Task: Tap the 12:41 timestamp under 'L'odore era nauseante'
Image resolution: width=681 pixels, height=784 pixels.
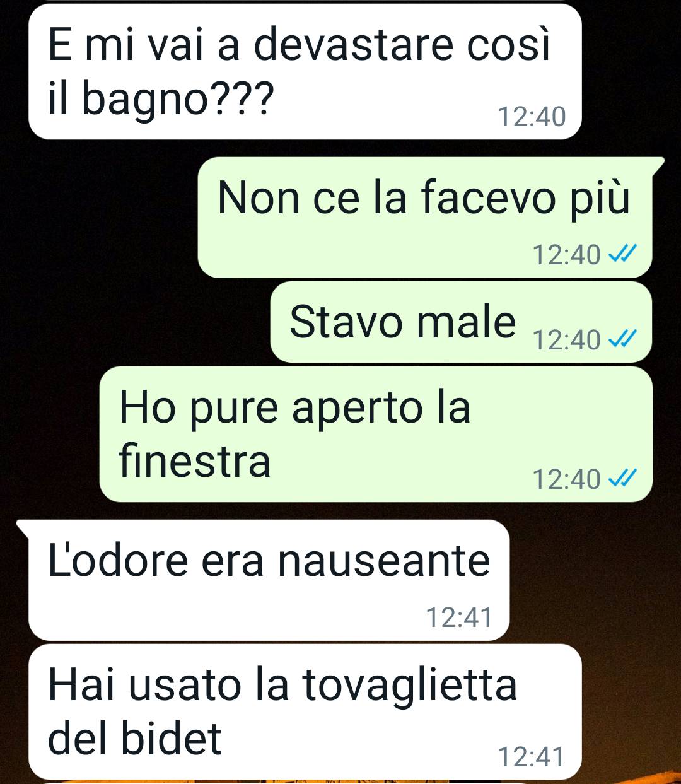Action: 460,617
